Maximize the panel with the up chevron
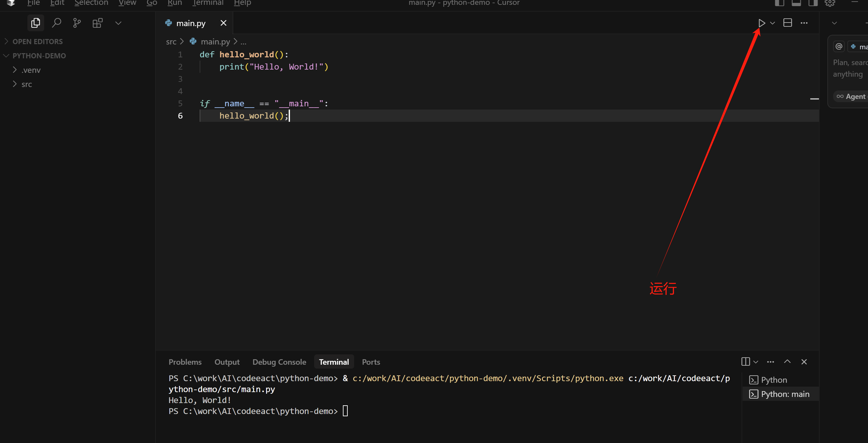 787,361
